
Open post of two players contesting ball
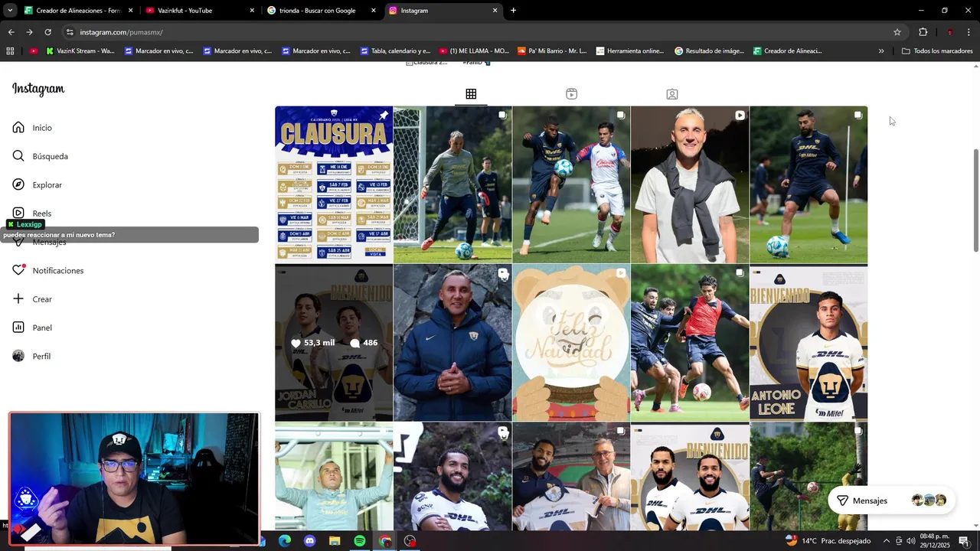pyautogui.click(x=571, y=184)
